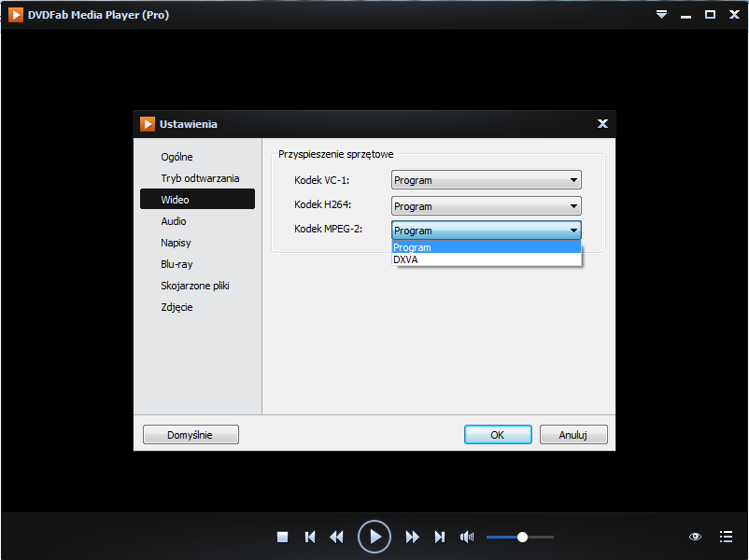This screenshot has height=560, width=749.
Task: Confirm settings with the OK button
Action: (498, 435)
